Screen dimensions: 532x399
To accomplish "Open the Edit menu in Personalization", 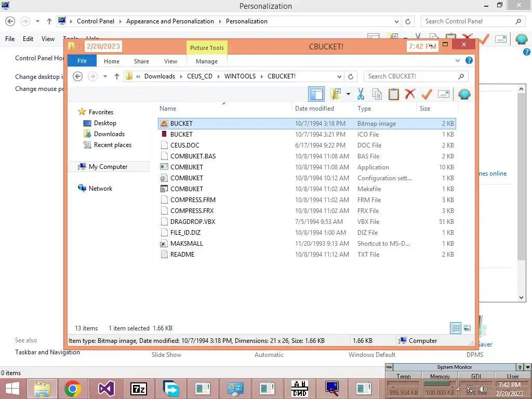I will coord(28,38).
